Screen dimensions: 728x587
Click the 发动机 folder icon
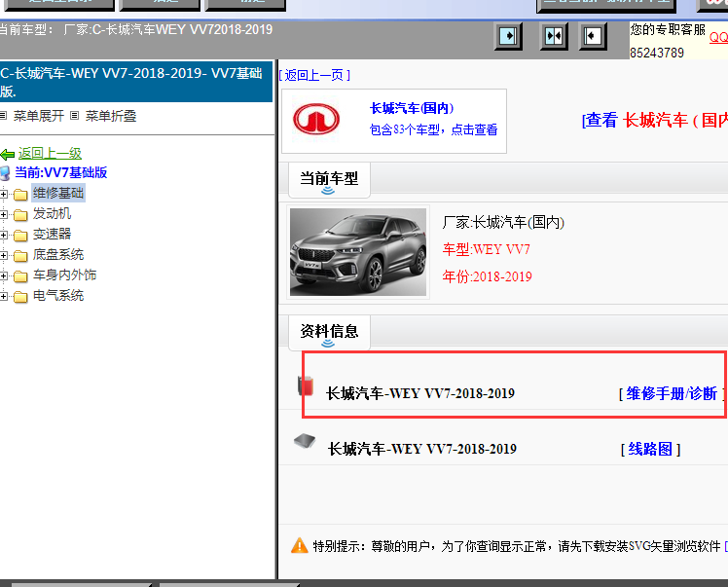[20, 214]
